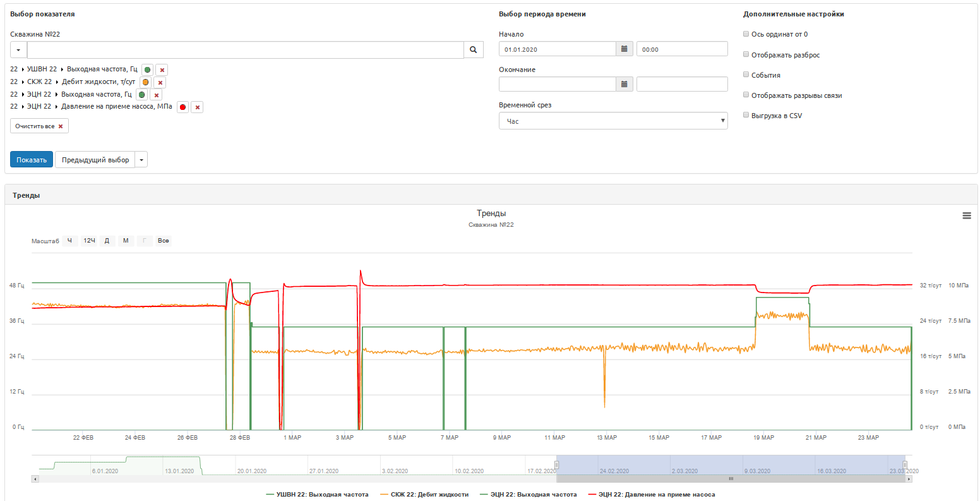Screen dimensions: 980x501
Task: Select the '12Ч' scale option
Action: pos(90,241)
